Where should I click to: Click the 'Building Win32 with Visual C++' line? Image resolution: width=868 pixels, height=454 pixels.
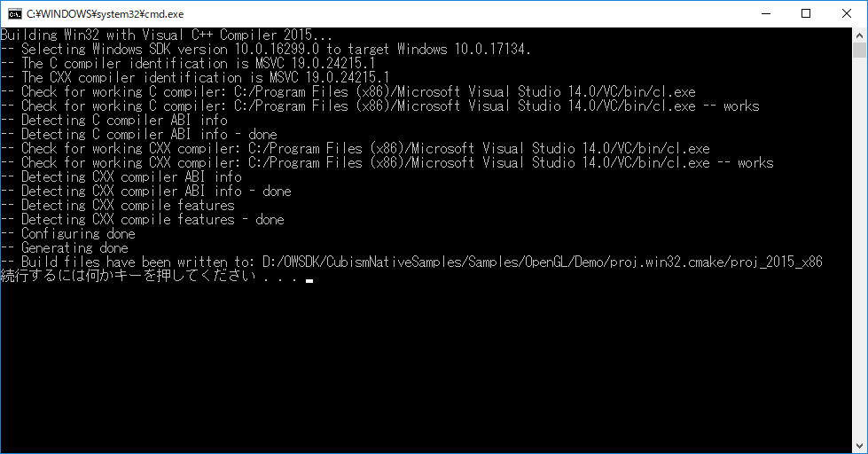pyautogui.click(x=167, y=35)
